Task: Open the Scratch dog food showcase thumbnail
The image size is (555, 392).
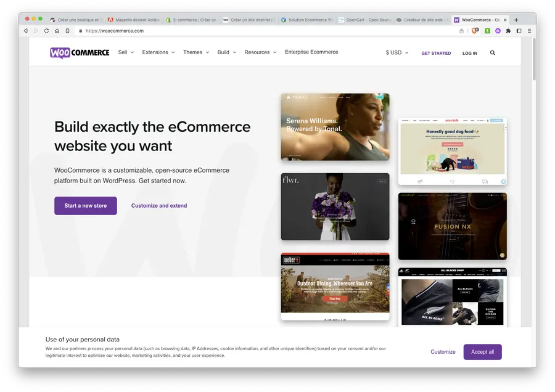Action: pos(453,152)
